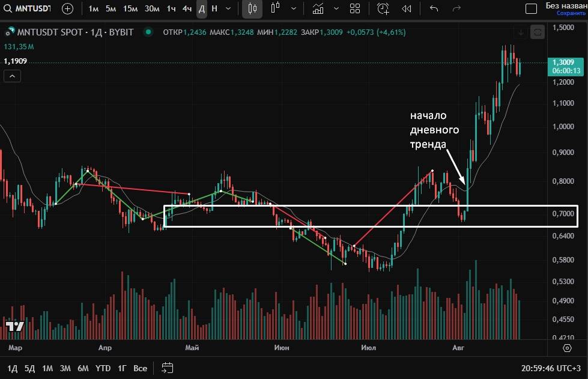Open the layout grid templates icon
This screenshot has height=379, width=588.
click(x=355, y=9)
